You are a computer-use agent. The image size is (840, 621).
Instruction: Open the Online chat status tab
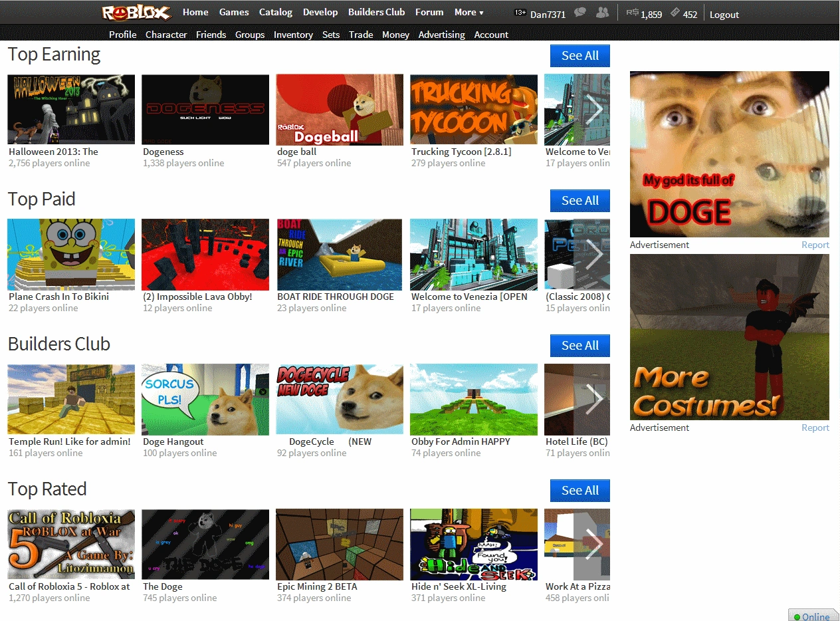tap(813, 616)
